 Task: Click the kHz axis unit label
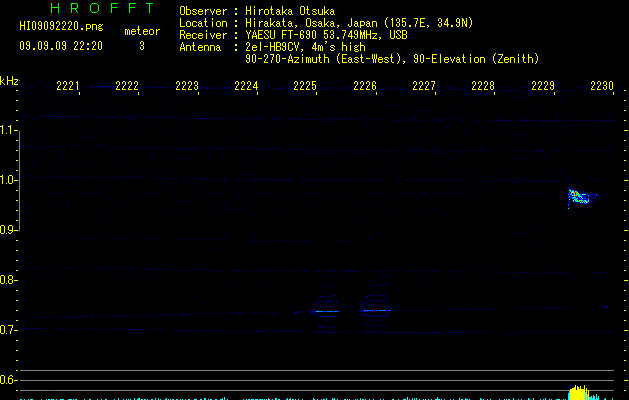click(9, 81)
